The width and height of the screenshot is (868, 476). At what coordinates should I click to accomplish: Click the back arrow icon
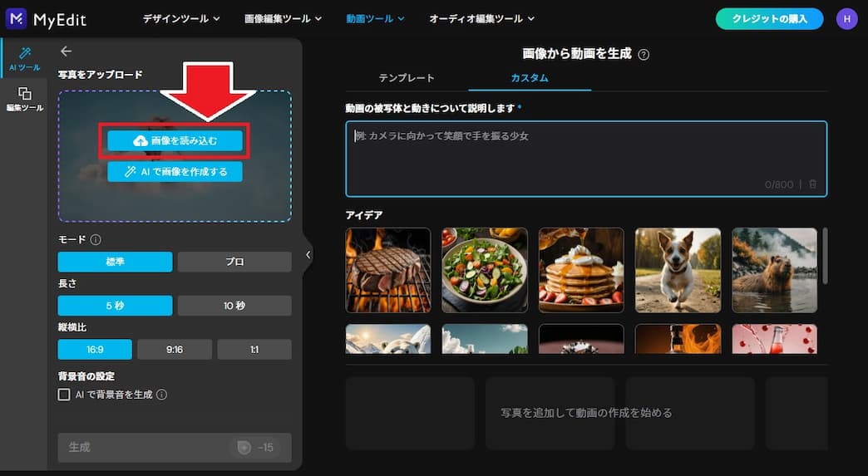pos(67,52)
